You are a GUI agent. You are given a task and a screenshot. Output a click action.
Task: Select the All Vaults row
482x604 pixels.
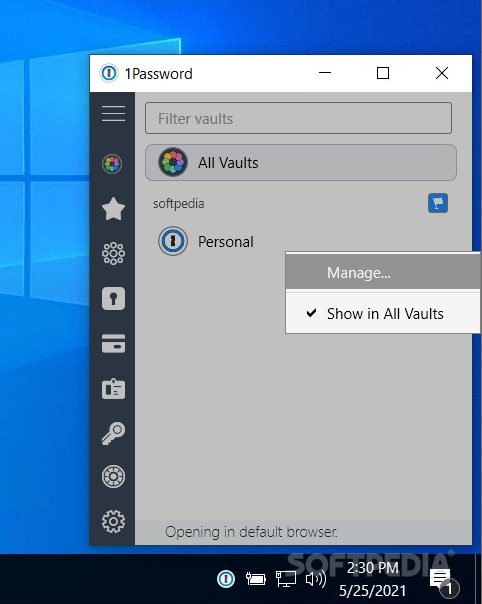pos(301,163)
